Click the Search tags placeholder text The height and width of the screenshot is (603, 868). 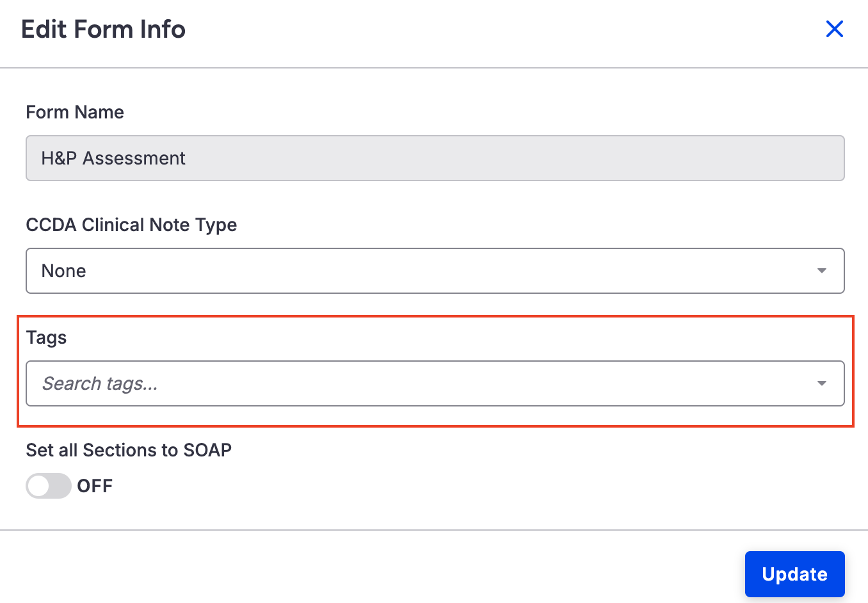click(x=100, y=383)
